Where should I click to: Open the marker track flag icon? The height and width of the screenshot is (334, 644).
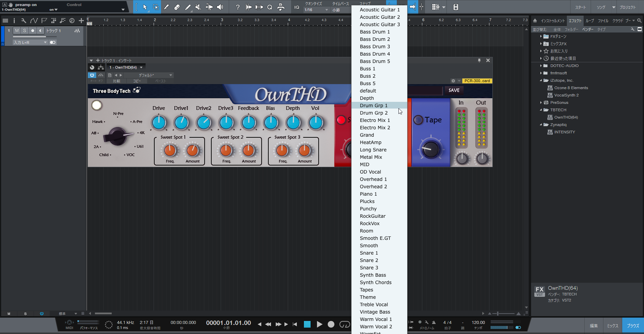pyautogui.click(x=44, y=21)
